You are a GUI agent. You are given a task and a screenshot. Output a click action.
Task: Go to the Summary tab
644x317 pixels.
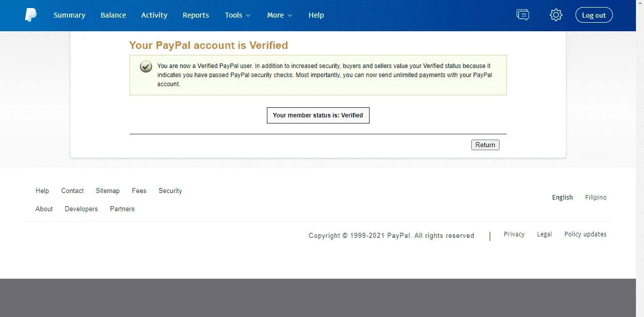(x=69, y=15)
